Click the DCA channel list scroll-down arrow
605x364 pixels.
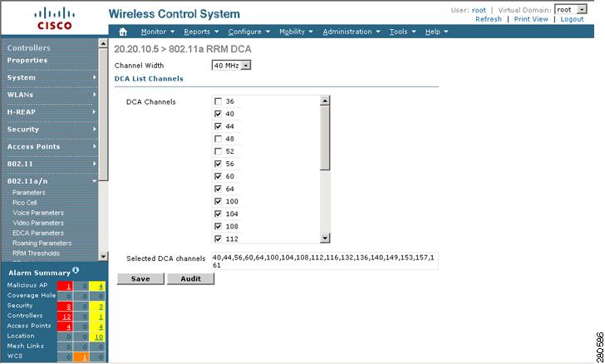point(325,239)
